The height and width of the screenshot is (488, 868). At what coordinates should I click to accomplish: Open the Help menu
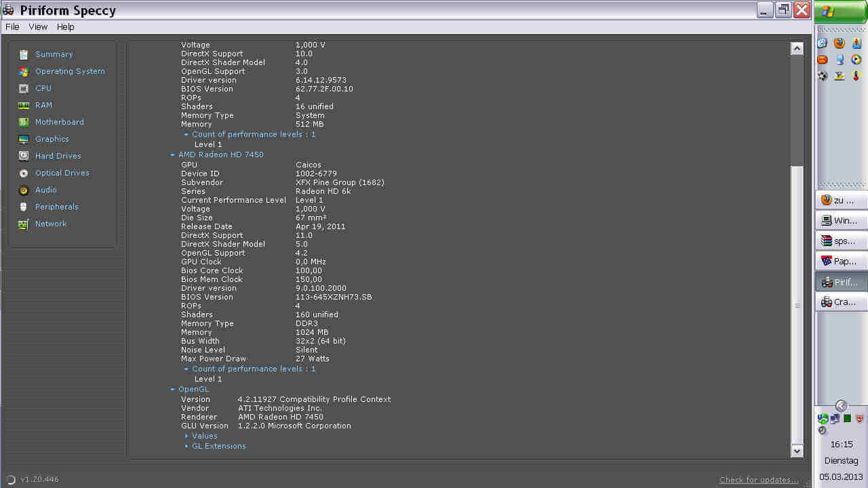coord(66,27)
